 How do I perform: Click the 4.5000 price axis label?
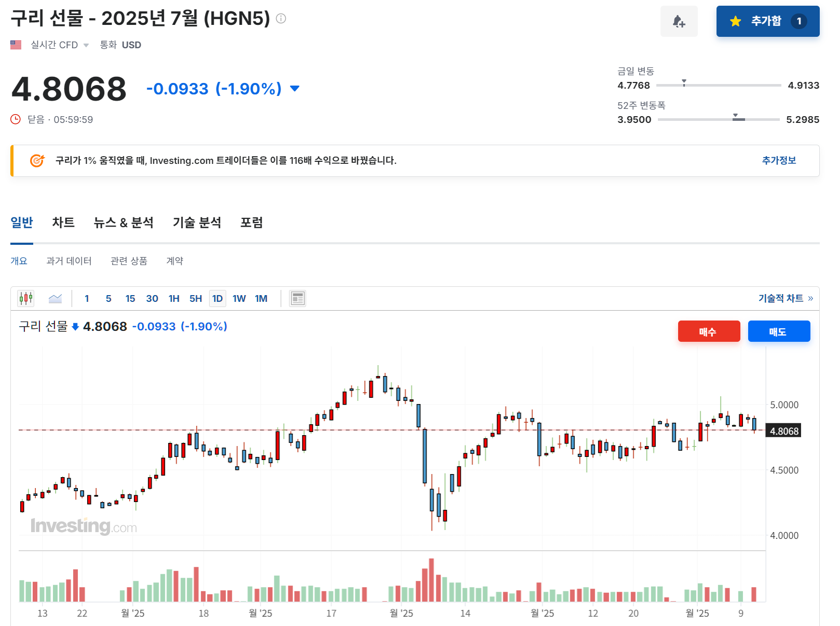[x=784, y=470]
